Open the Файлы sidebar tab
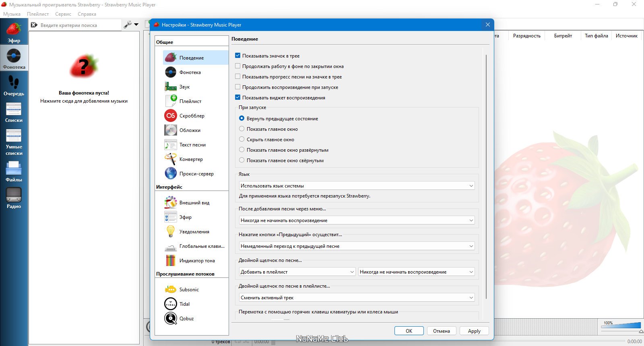The width and height of the screenshot is (644, 346). 14,171
